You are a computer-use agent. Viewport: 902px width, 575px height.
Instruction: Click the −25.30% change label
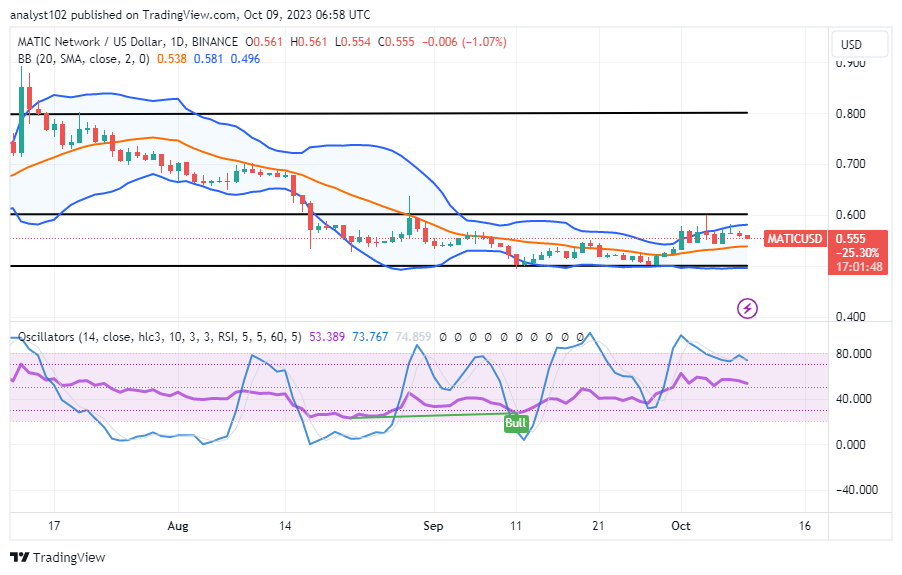[x=857, y=253]
